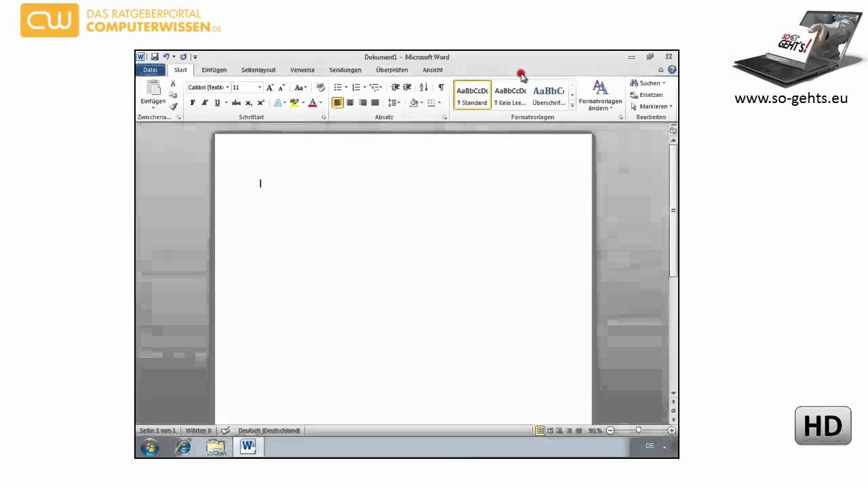The image size is (868, 488).
Task: Align text right
Action: (x=363, y=103)
